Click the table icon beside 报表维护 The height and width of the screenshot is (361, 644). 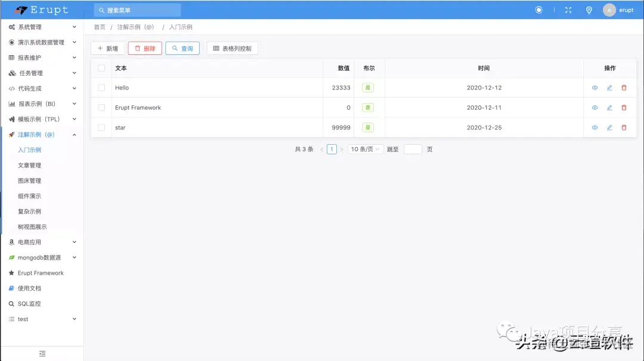click(11, 58)
